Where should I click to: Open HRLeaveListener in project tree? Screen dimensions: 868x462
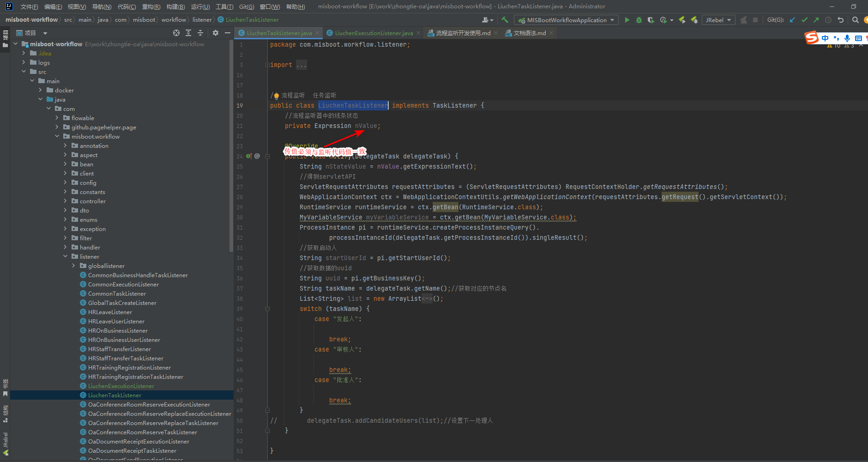click(110, 312)
